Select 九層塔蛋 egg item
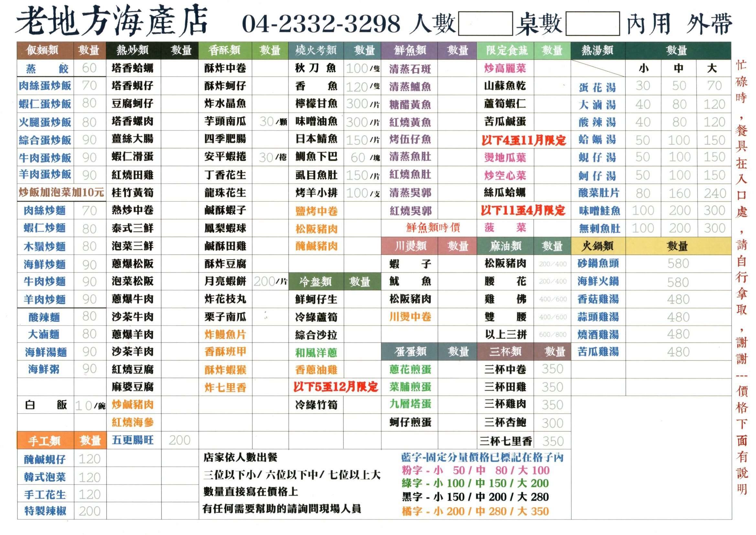 [x=410, y=404]
